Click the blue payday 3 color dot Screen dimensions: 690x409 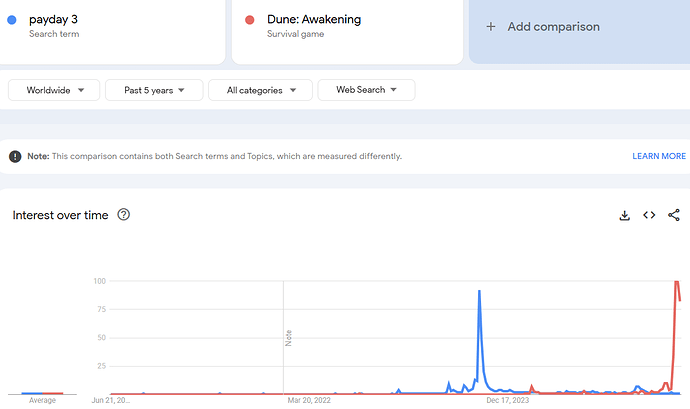click(12, 20)
